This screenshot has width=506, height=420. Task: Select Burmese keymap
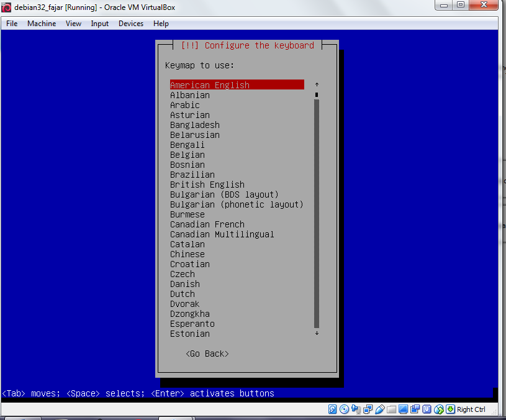coord(187,214)
